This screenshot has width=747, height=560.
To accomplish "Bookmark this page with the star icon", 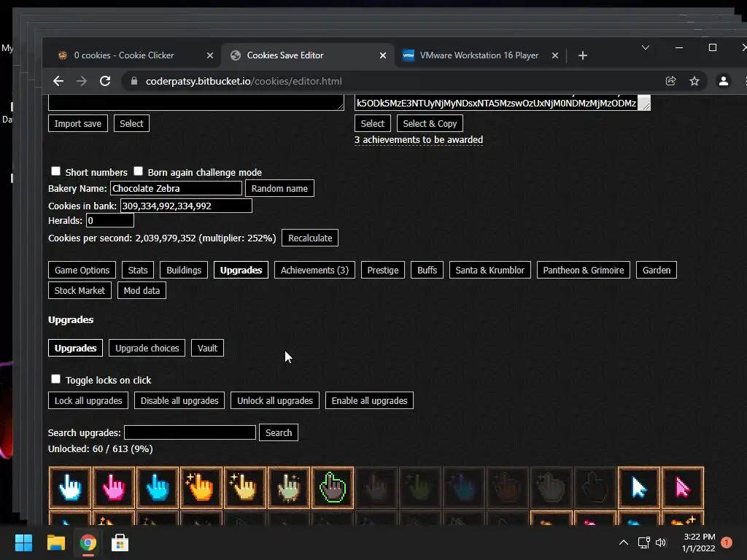I will [x=694, y=81].
